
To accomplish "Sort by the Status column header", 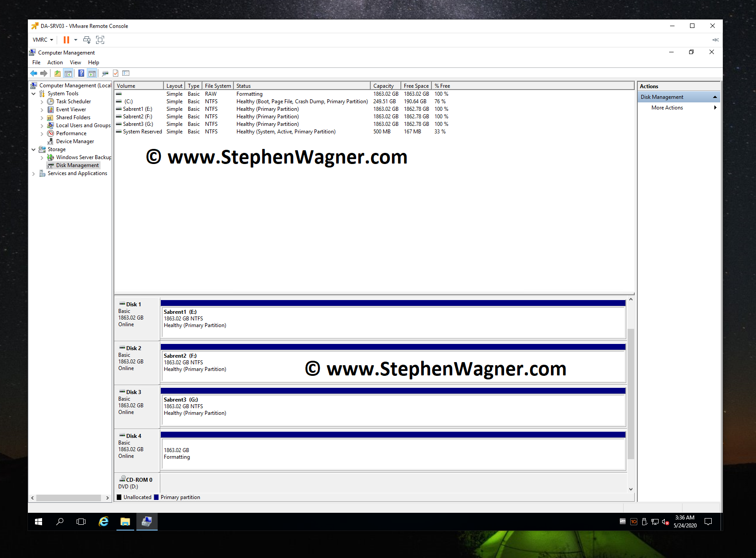I will [302, 86].
